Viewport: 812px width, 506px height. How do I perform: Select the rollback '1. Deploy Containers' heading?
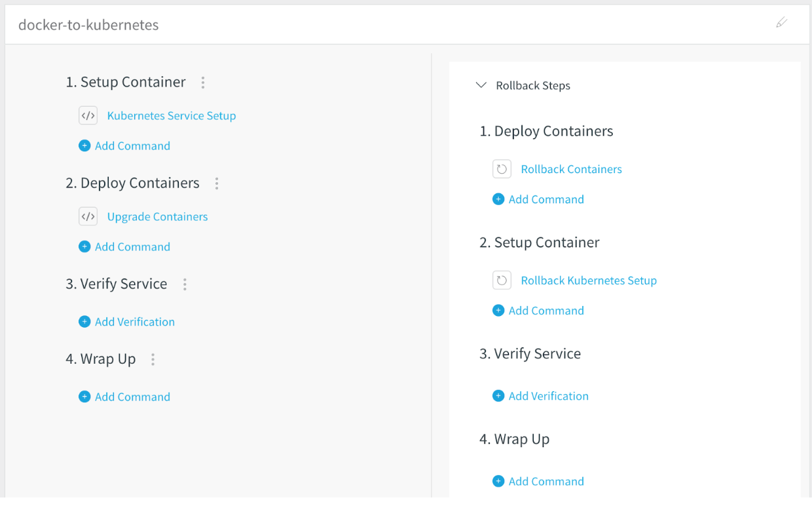[x=546, y=131]
